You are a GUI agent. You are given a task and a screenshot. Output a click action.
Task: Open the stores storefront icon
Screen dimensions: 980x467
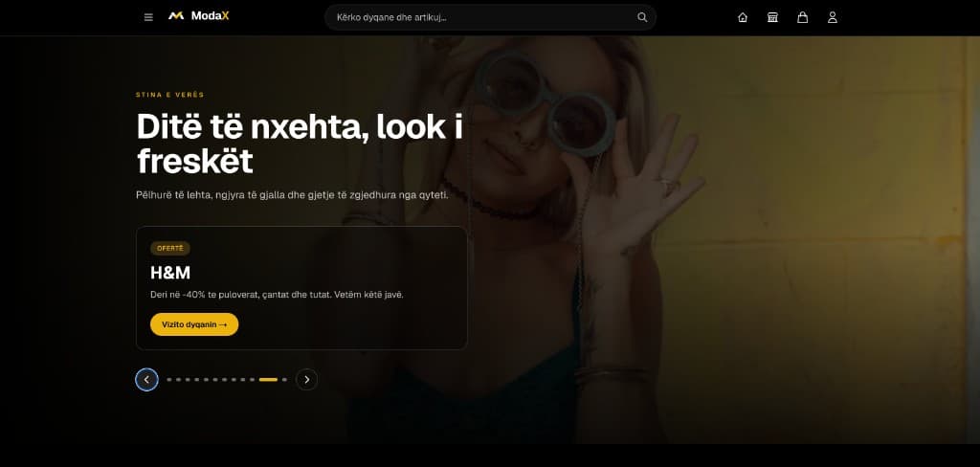(772, 17)
